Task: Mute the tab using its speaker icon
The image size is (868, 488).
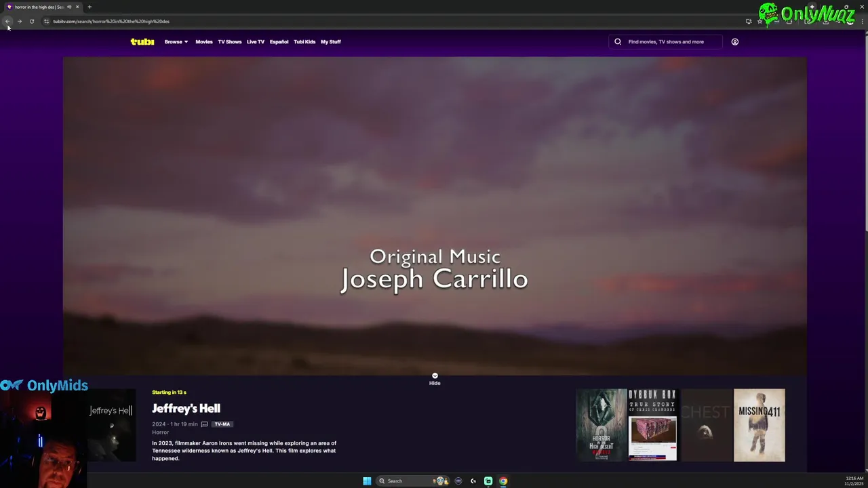Action: point(69,7)
